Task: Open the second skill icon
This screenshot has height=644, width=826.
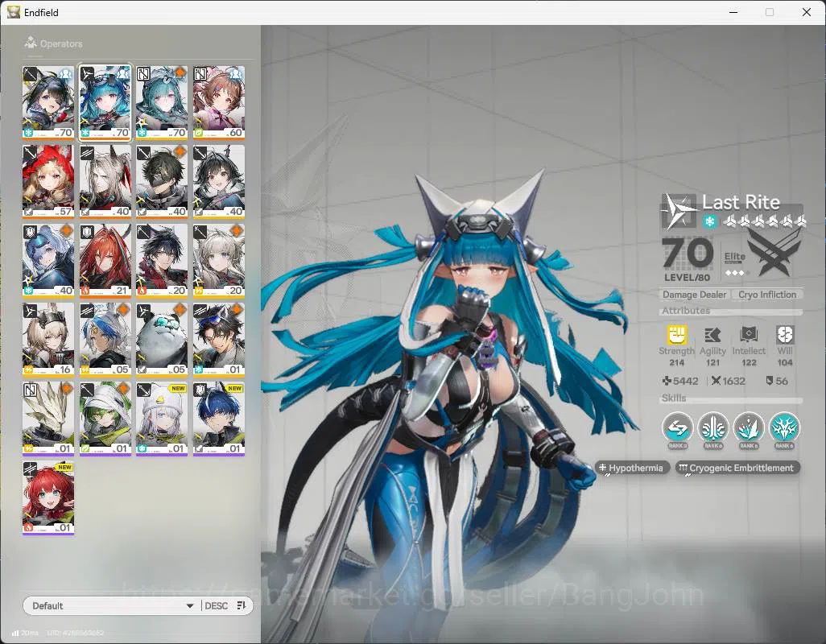Action: tap(713, 428)
